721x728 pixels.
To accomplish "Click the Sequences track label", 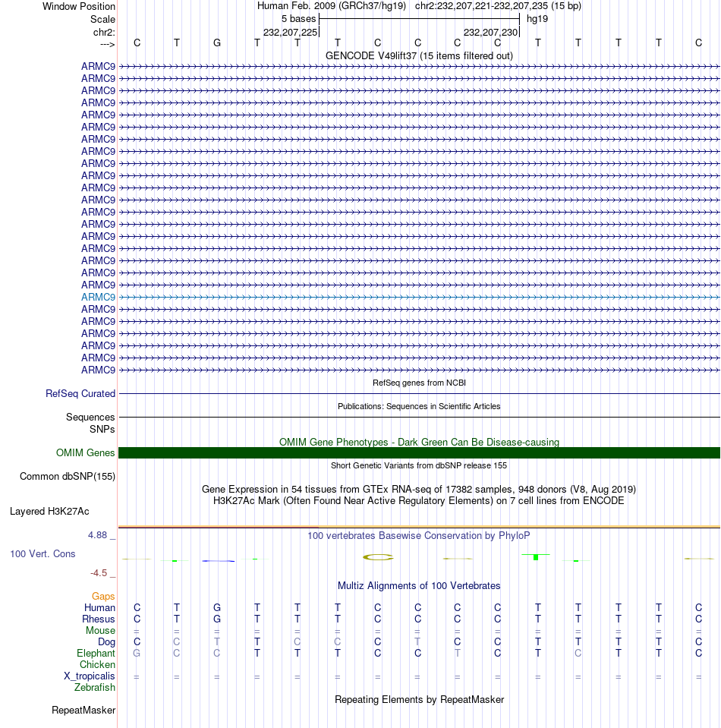I will pos(90,418).
